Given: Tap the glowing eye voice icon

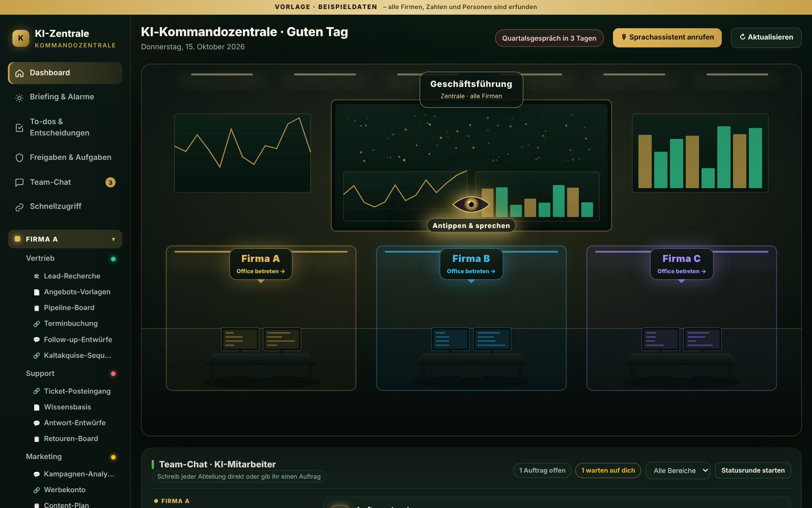Looking at the screenshot, I should click(471, 204).
